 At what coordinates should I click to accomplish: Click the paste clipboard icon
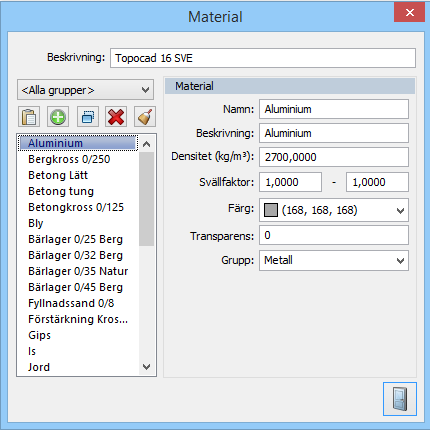tap(29, 117)
